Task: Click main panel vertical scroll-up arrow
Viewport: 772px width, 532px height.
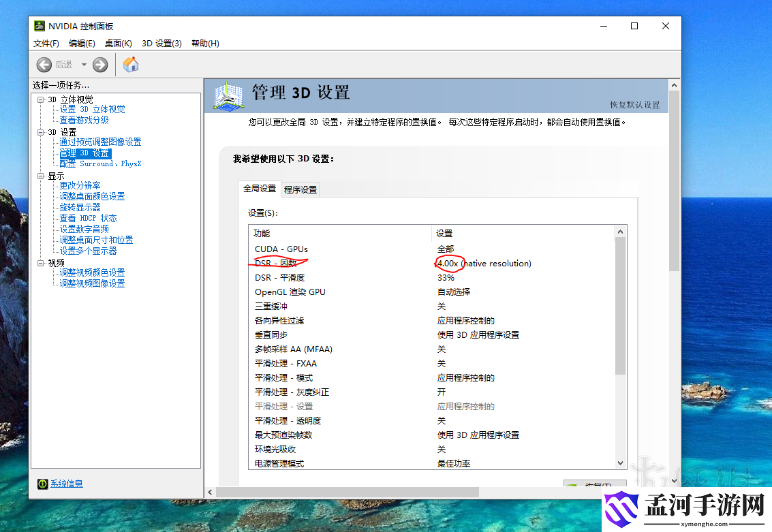Action: pyautogui.click(x=674, y=85)
